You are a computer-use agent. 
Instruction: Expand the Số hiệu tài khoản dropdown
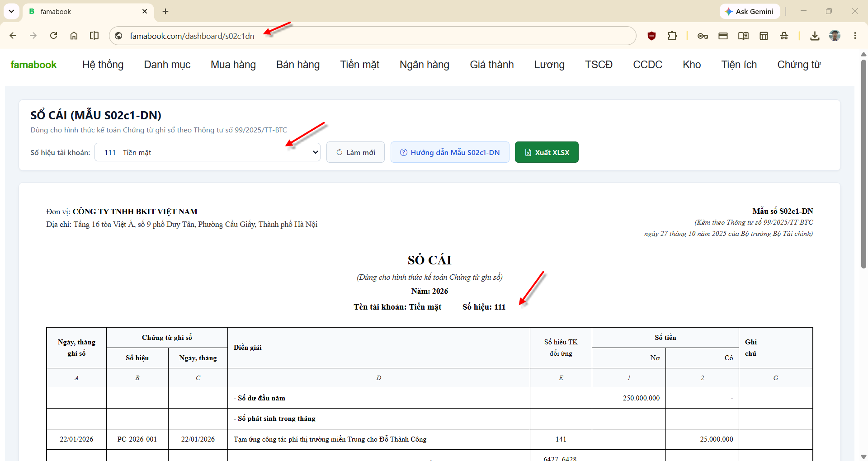click(208, 152)
